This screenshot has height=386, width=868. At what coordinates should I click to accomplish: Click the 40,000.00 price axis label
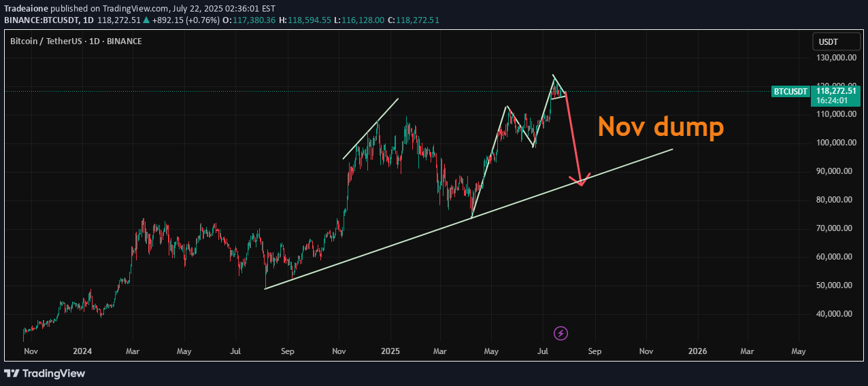click(834, 314)
